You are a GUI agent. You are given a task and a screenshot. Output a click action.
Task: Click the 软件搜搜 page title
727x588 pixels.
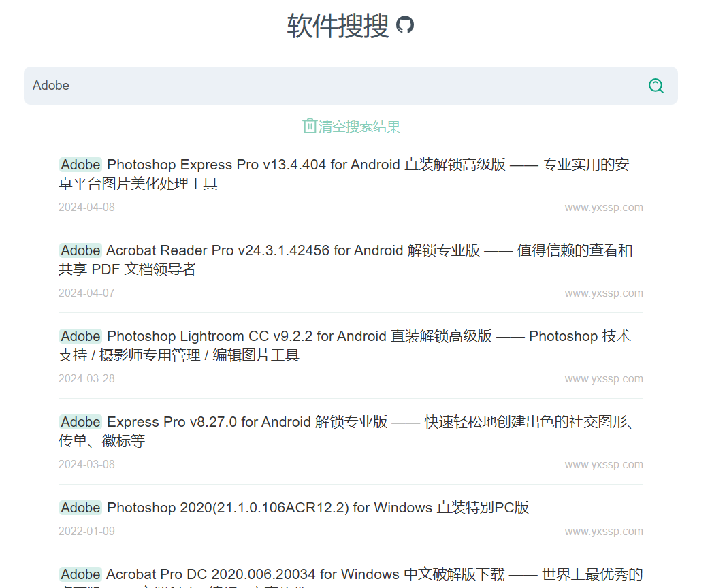(x=338, y=25)
